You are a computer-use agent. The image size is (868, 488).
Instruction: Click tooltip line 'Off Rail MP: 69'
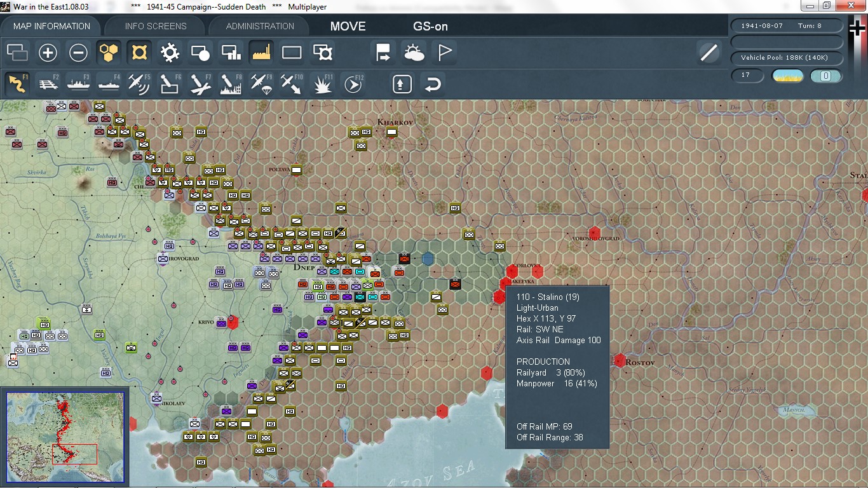[x=545, y=426]
